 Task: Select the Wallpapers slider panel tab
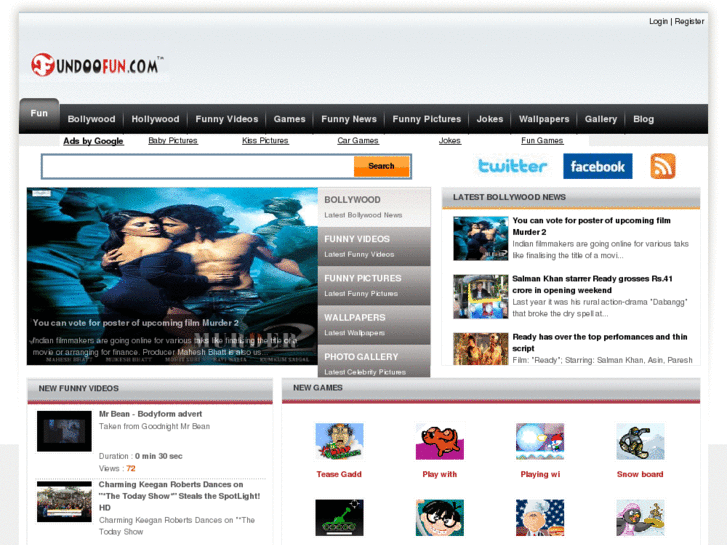click(374, 325)
